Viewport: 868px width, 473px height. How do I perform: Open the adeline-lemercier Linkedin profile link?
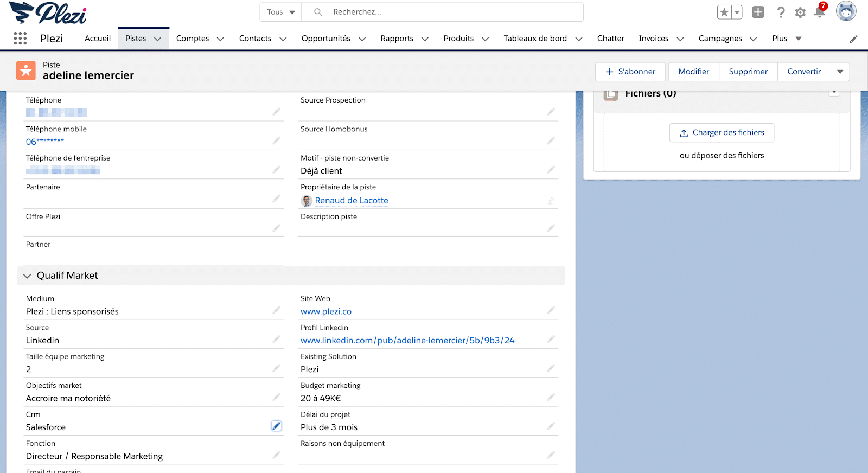[x=407, y=341]
